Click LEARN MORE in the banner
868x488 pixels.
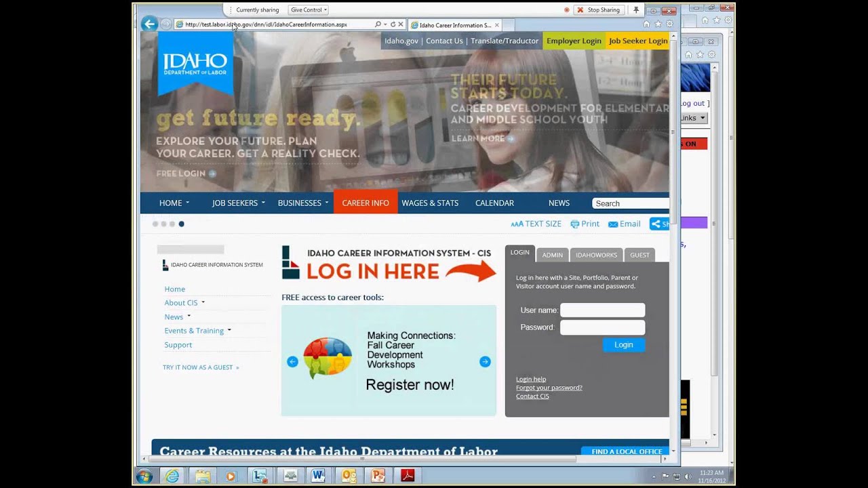[482, 138]
